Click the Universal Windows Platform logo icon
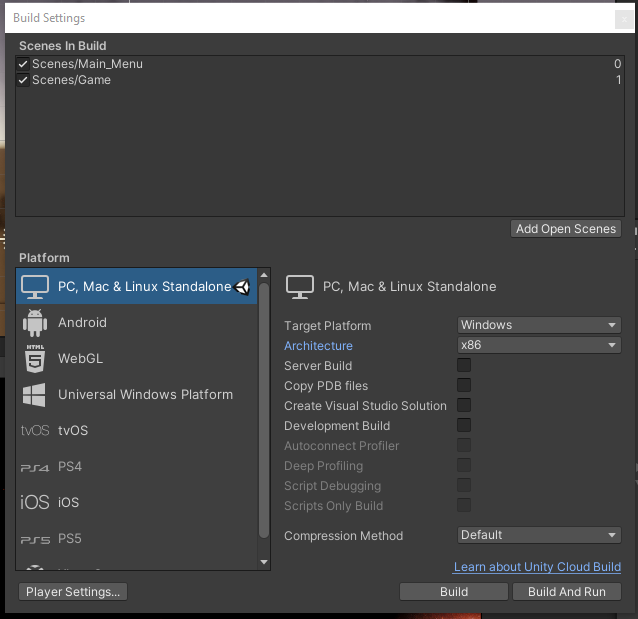The width and height of the screenshot is (638, 619). click(x=34, y=395)
